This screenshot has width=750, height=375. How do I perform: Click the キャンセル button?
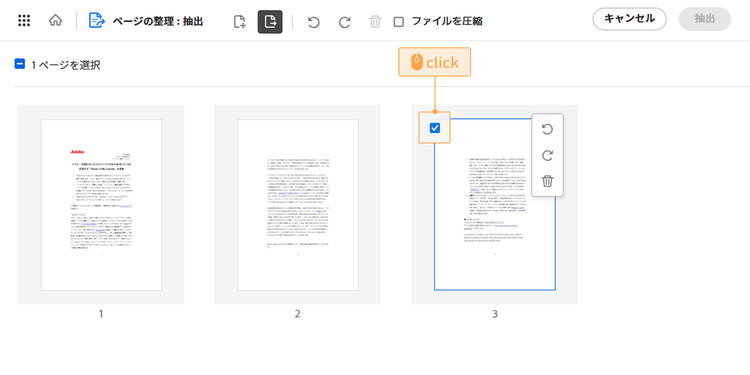[x=629, y=19]
